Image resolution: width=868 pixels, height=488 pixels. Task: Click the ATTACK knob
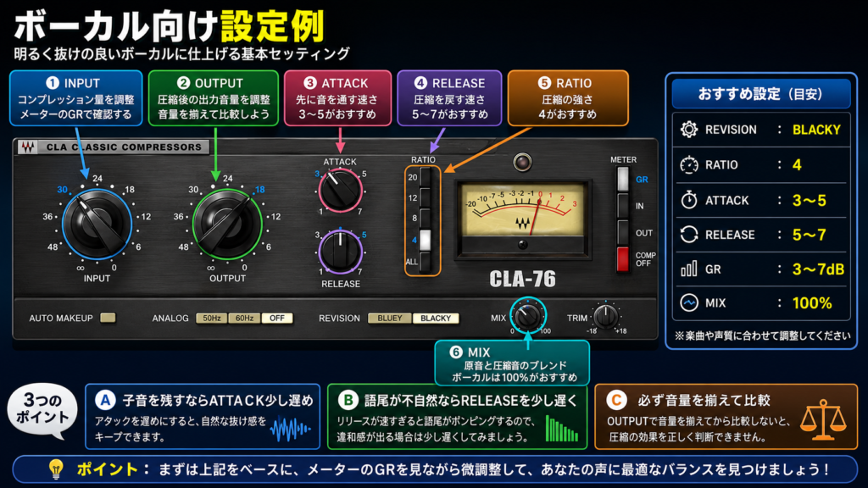coord(340,191)
